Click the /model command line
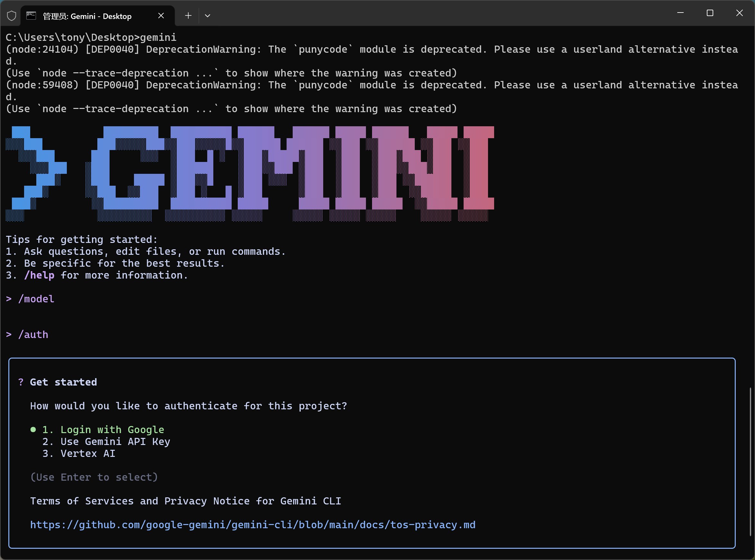The width and height of the screenshot is (755, 560). [x=36, y=299]
